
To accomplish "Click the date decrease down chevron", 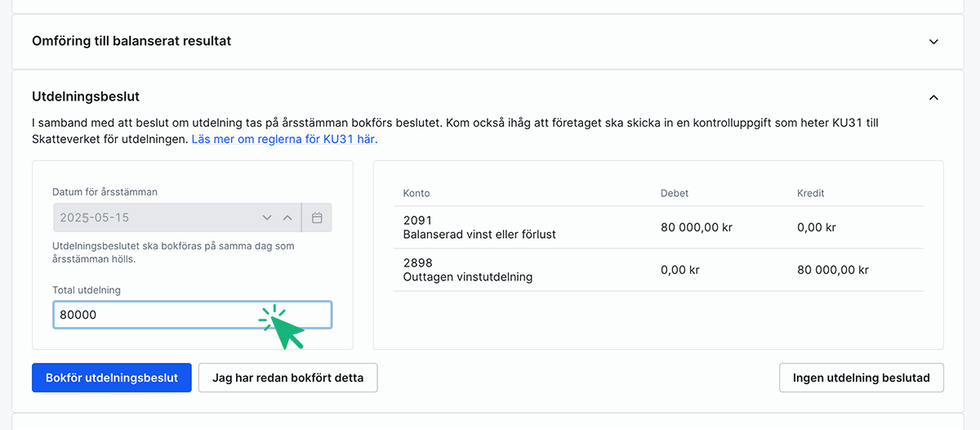I will (266, 217).
